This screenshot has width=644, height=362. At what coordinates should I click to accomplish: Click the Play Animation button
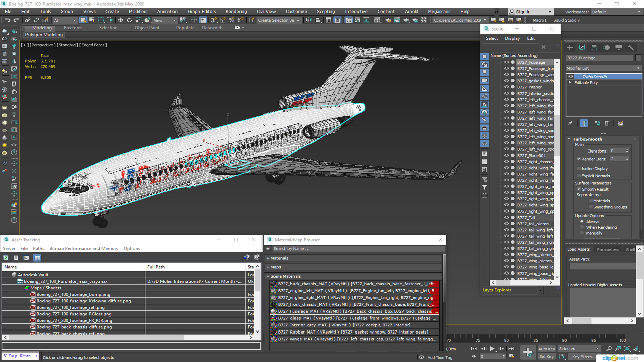point(492,349)
